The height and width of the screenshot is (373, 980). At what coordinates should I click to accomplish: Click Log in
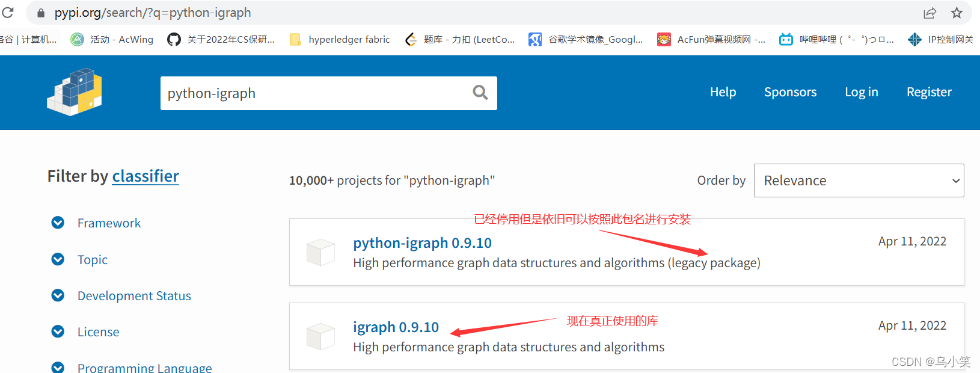tap(861, 92)
